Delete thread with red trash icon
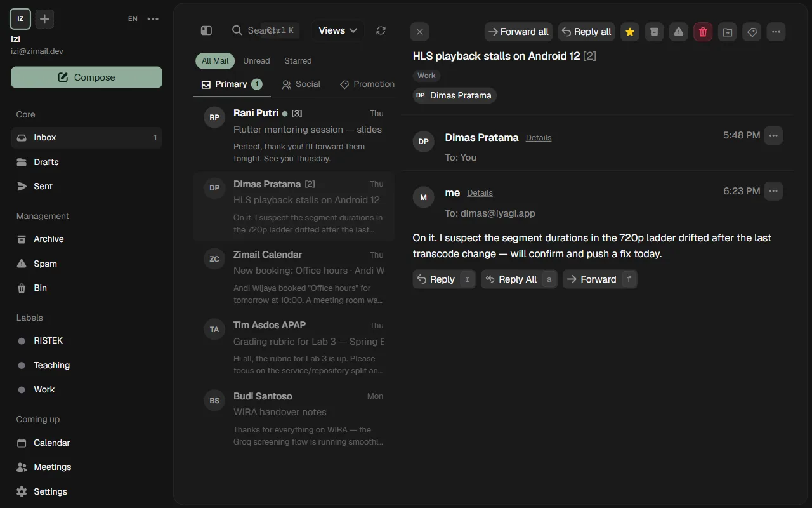Screen dimensions: 812x508 click(x=703, y=32)
